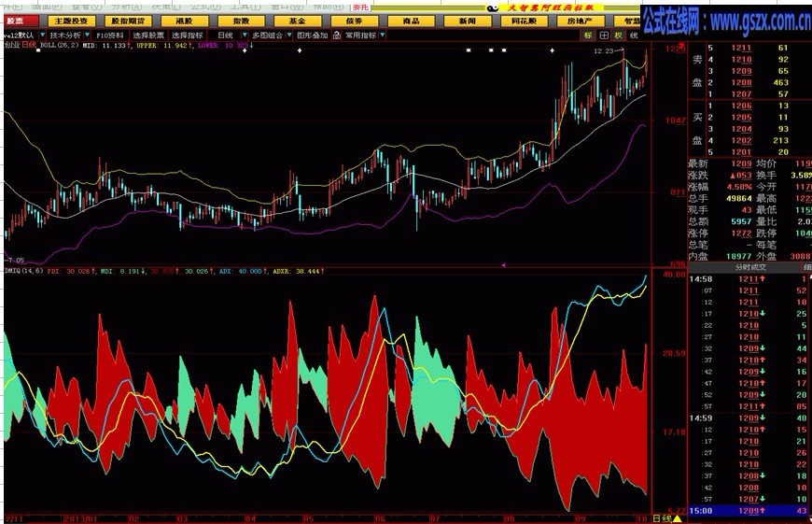Click 图形叠加 in the toolbar
The width and height of the screenshot is (812, 524).
(x=313, y=35)
